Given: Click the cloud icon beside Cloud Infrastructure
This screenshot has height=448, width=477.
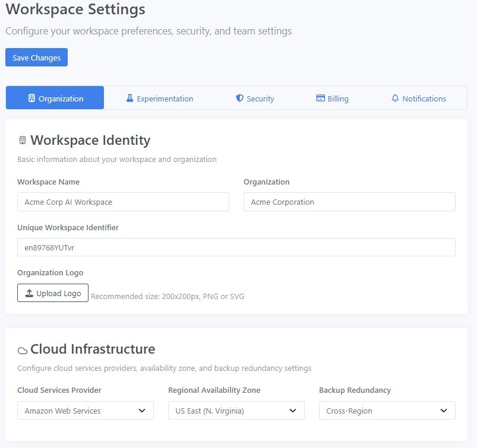Looking at the screenshot, I should (x=23, y=350).
